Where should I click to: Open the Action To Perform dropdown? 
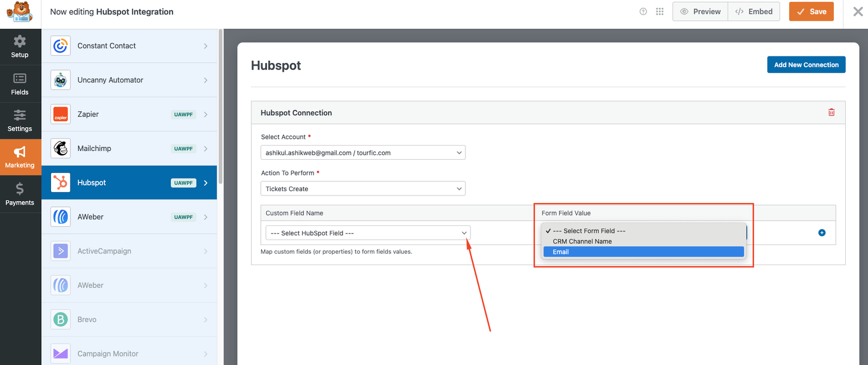tap(362, 189)
